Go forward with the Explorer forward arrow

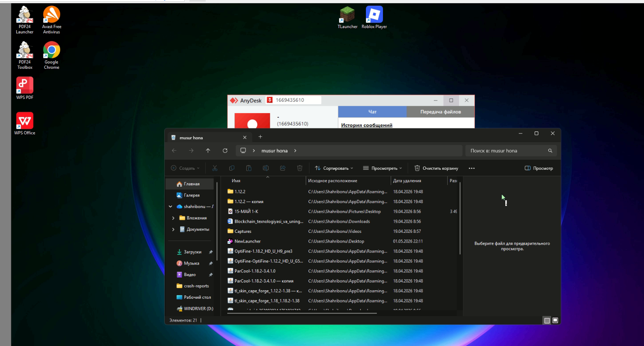pos(191,151)
